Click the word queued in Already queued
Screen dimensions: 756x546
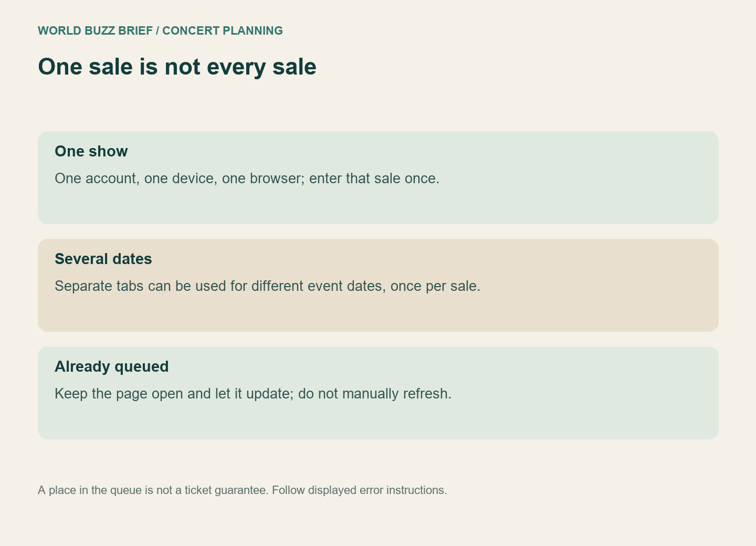click(141, 366)
